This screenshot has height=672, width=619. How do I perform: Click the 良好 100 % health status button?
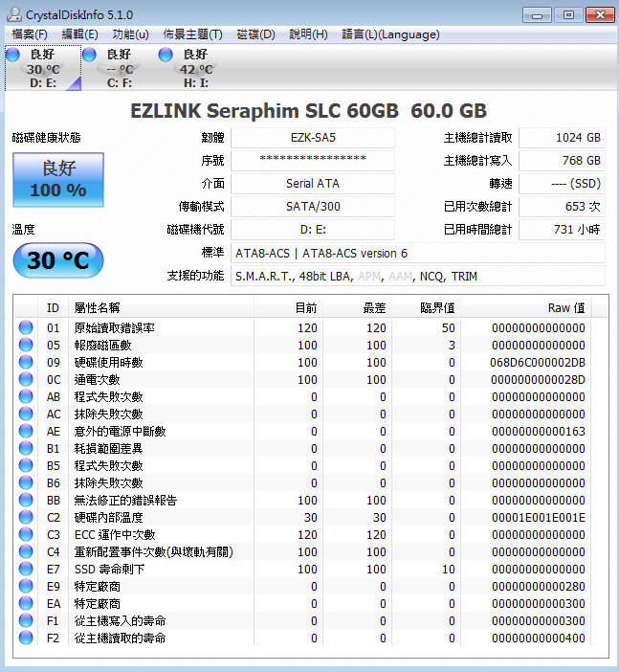58,180
